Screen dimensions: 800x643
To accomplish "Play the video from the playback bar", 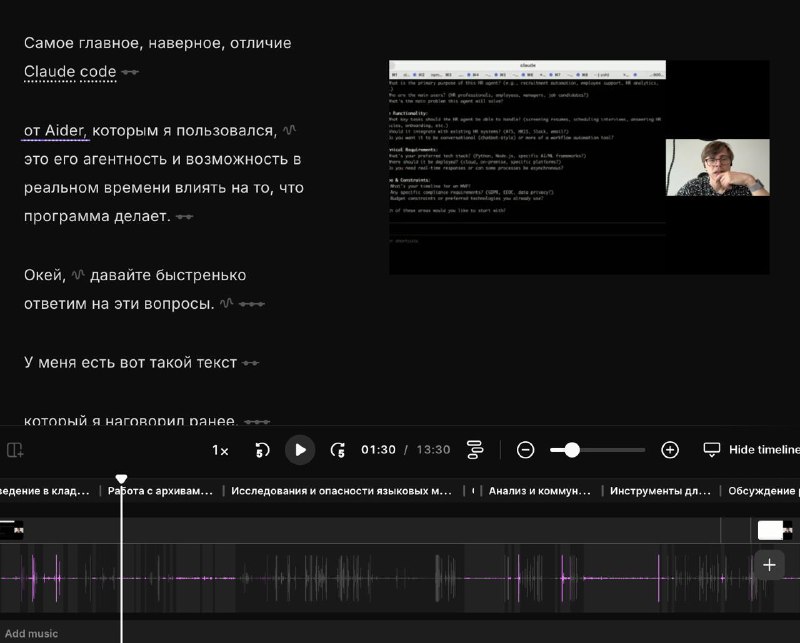I will [300, 450].
